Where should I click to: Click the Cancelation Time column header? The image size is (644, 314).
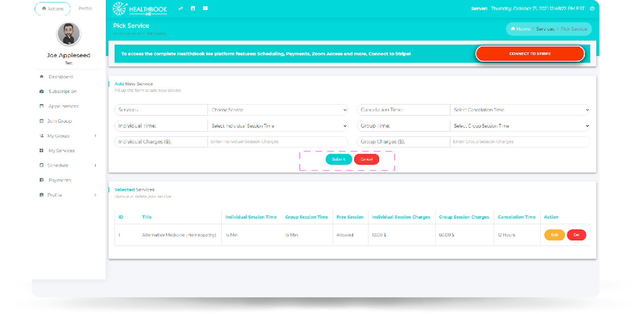517,217
